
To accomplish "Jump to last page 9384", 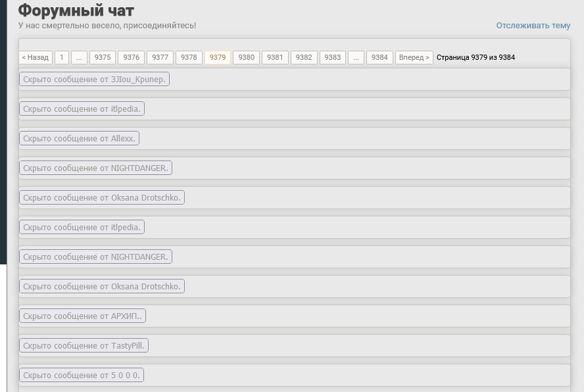I will tap(379, 57).
